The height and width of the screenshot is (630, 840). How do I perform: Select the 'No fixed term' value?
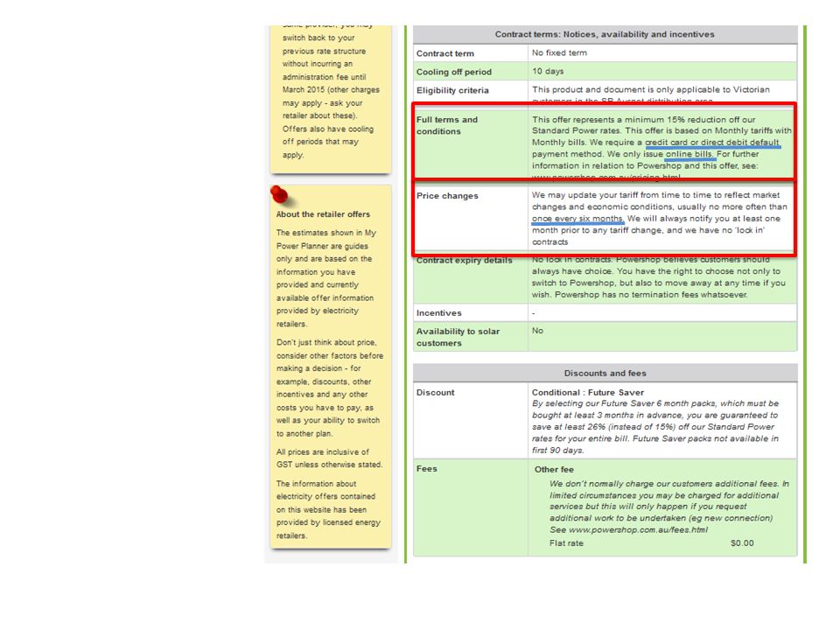click(x=559, y=53)
